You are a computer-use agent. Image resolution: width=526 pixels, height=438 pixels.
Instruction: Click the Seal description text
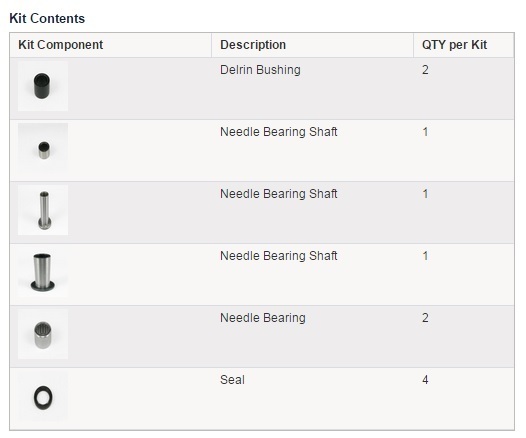pyautogui.click(x=232, y=380)
